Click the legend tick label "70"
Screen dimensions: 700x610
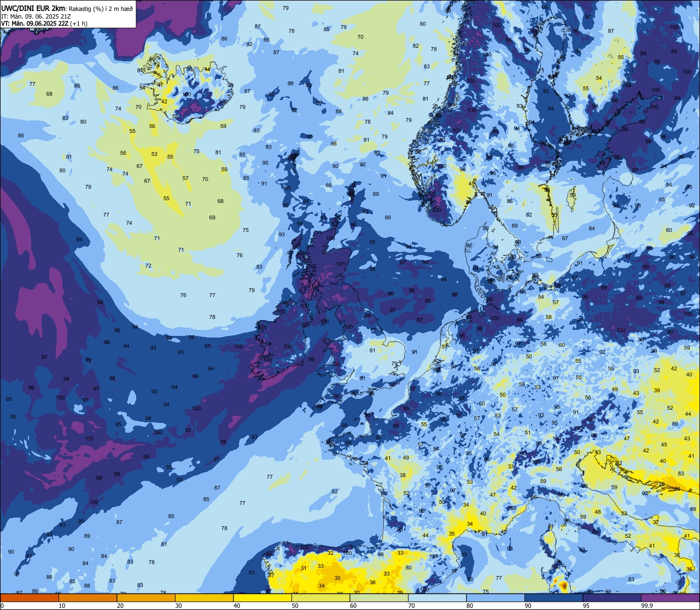click(x=411, y=606)
